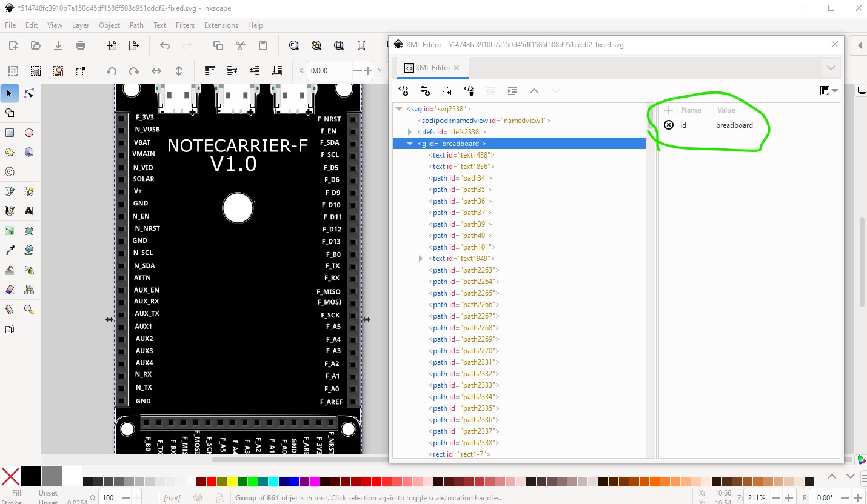Click the Cut scissors icon

pyautogui.click(x=241, y=45)
